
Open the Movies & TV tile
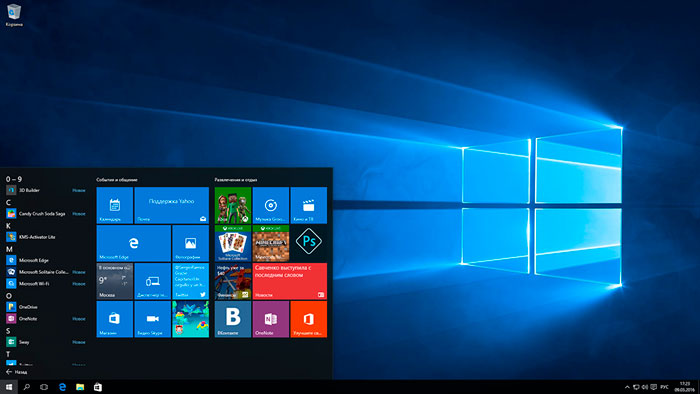pyautogui.click(x=308, y=205)
